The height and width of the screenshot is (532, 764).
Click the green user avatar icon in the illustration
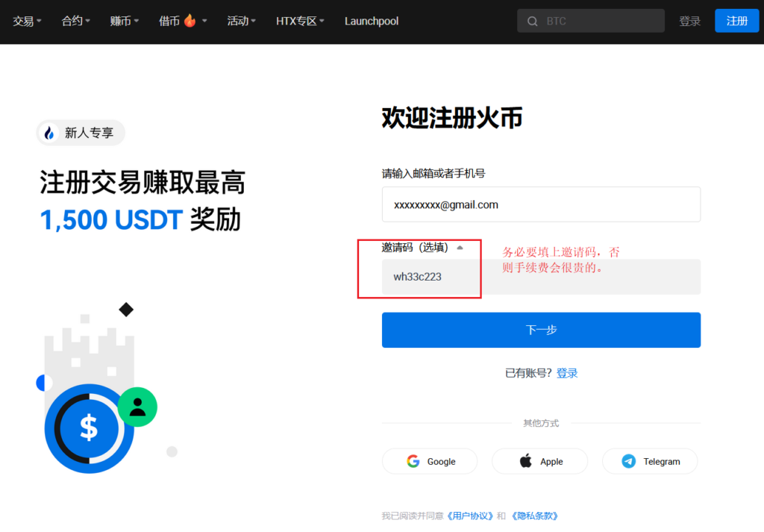click(137, 407)
